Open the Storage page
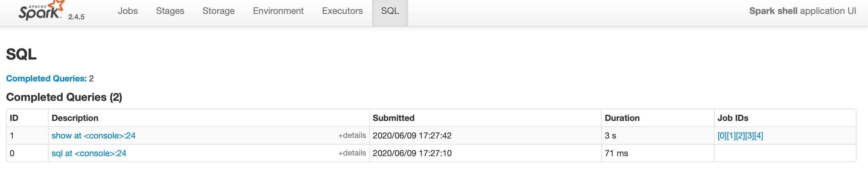The image size is (868, 178). (x=218, y=11)
